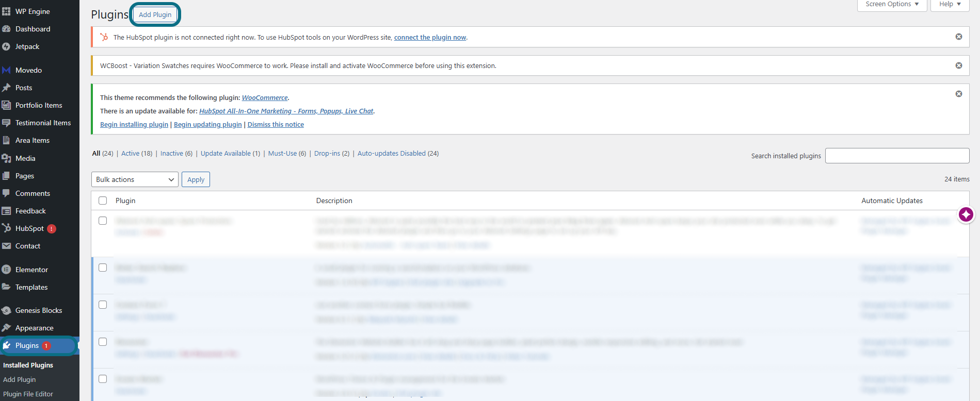This screenshot has height=401, width=980.
Task: Click Begin updating plugin link
Action: [x=208, y=124]
